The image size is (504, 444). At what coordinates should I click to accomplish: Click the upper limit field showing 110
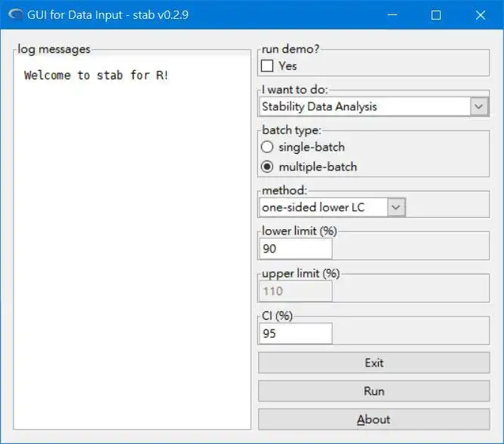296,292
